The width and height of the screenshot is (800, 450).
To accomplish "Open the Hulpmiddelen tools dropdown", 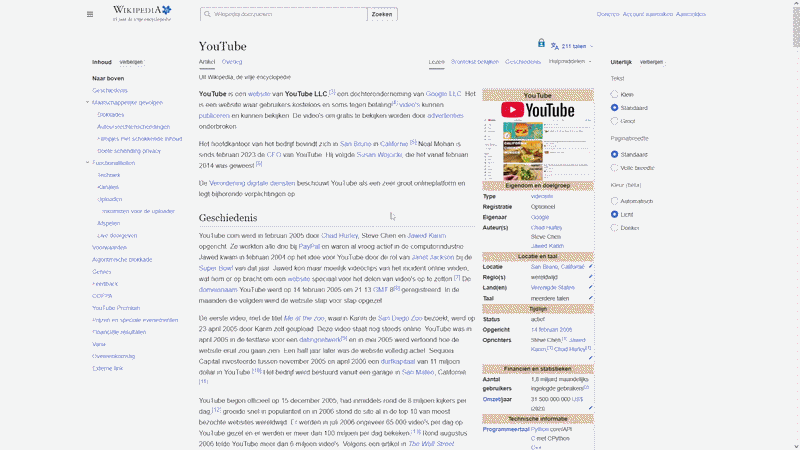I will pos(570,61).
